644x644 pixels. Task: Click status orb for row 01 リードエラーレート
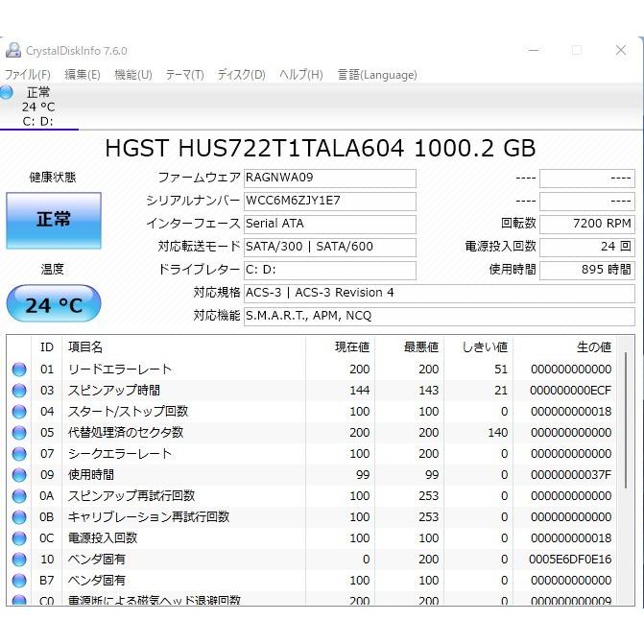click(x=19, y=370)
